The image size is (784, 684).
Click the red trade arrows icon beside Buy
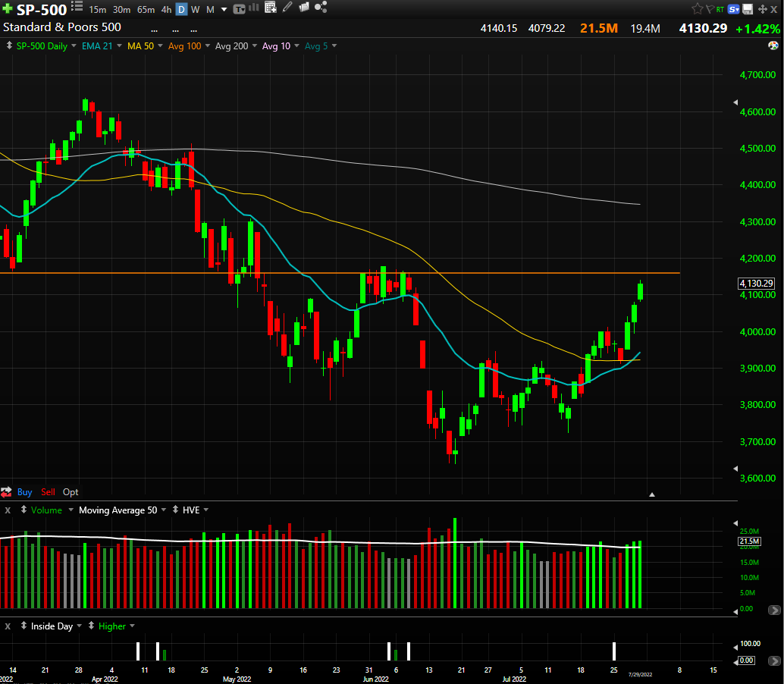point(6,492)
